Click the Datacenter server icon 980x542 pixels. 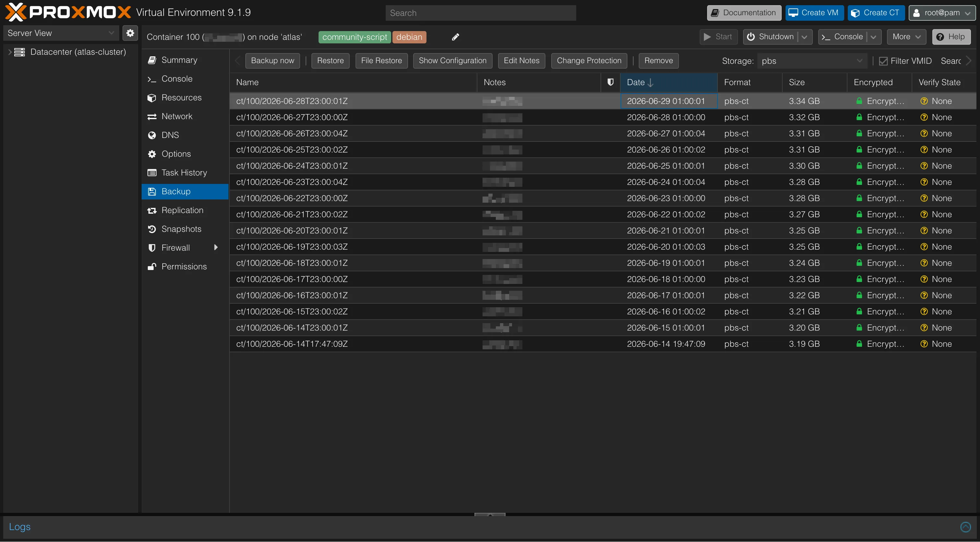click(20, 52)
